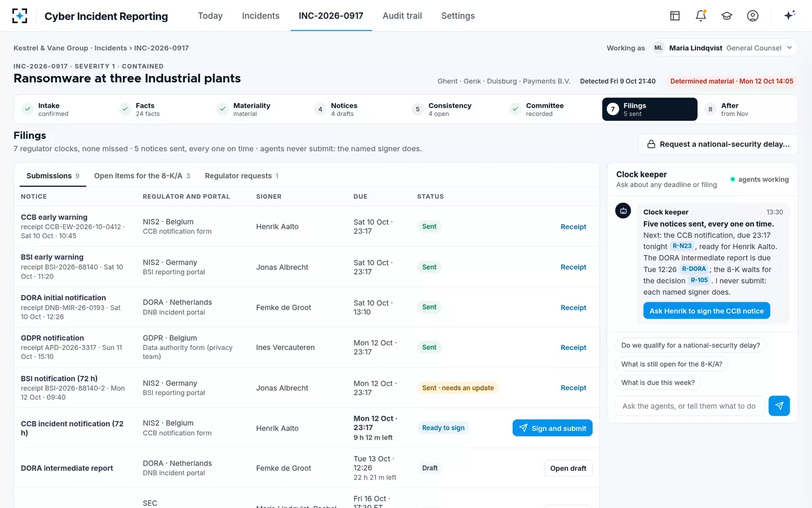Switch to Open items for the 8-K/A tab
This screenshot has width=812, height=508.
(142, 176)
